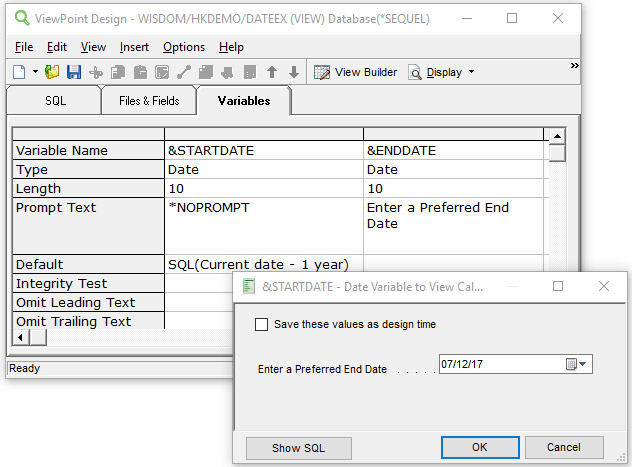Click the Date type cell for &ENDDATE

[453, 170]
